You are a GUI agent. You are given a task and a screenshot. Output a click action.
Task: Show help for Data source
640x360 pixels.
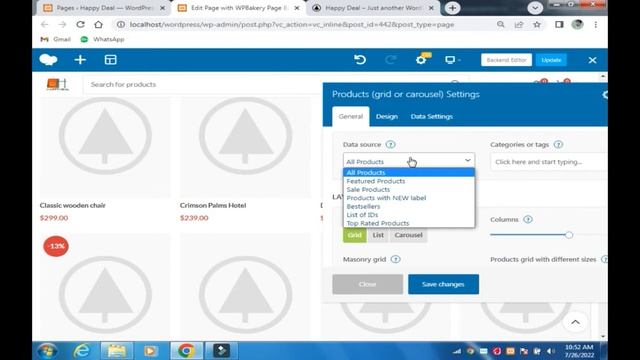pyautogui.click(x=391, y=144)
